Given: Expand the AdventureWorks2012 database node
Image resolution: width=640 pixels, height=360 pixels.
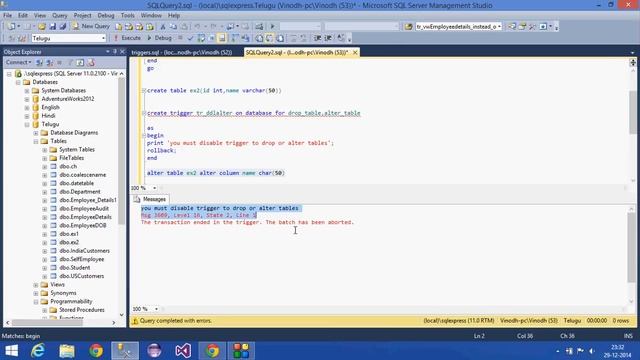Looking at the screenshot, I should [x=27, y=99].
